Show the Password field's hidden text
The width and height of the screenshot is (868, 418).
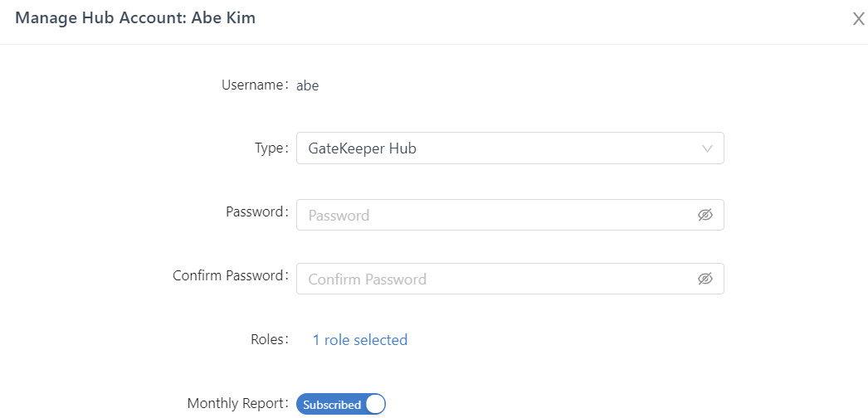coord(705,215)
